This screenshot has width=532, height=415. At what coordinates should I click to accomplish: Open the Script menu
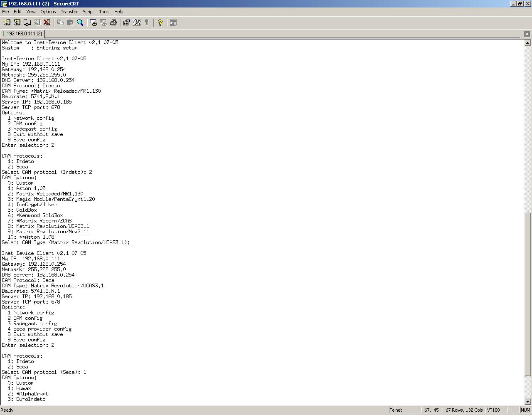(x=88, y=12)
